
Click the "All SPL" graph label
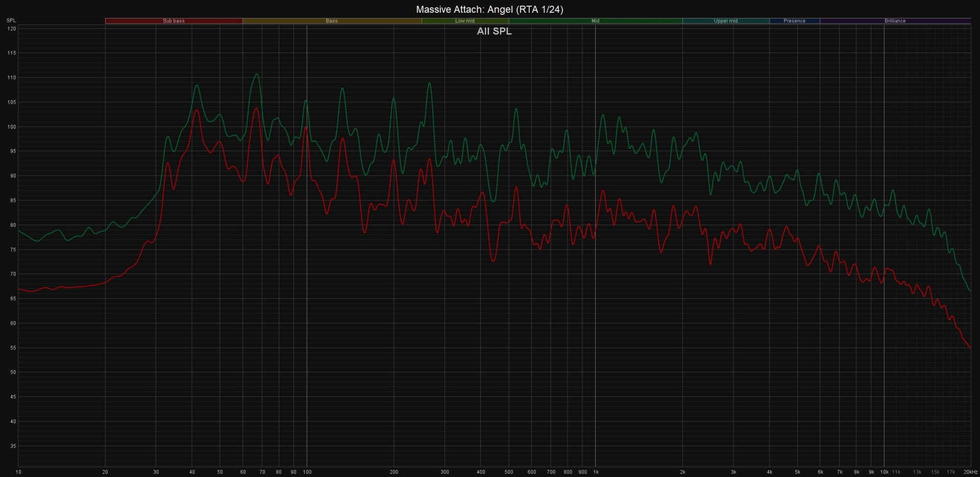[x=494, y=31]
